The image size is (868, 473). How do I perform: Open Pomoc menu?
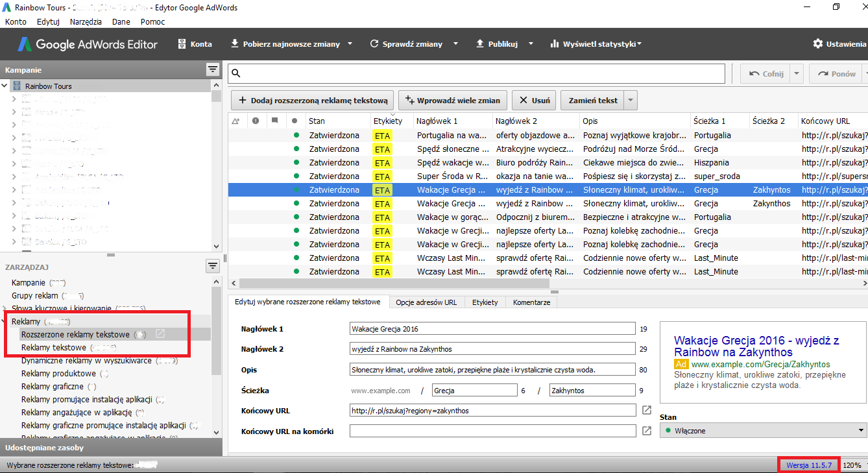coord(152,21)
